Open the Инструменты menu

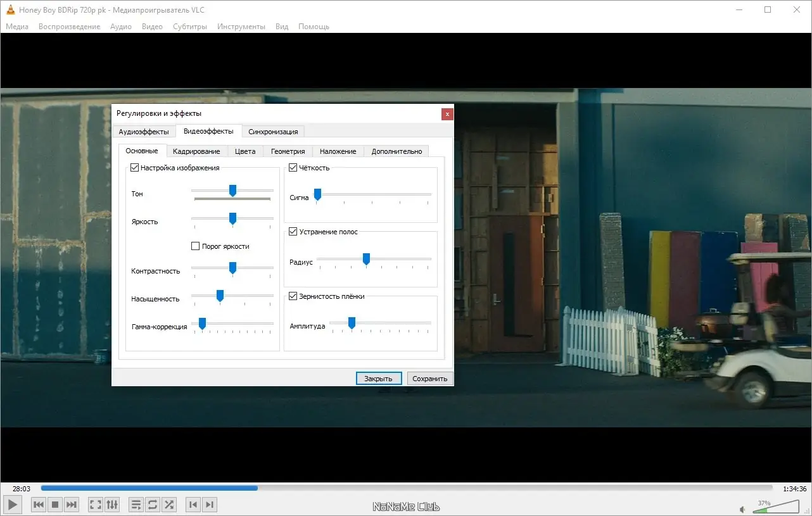click(241, 27)
